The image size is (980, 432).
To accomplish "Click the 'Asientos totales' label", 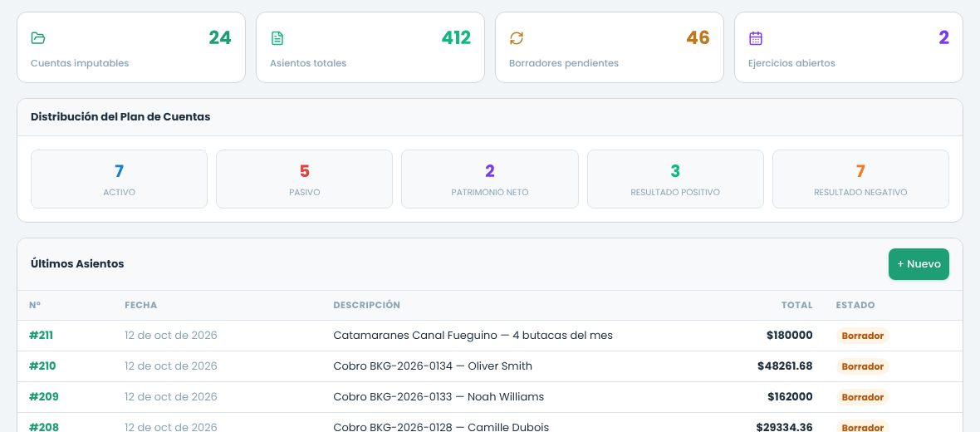I will point(308,63).
